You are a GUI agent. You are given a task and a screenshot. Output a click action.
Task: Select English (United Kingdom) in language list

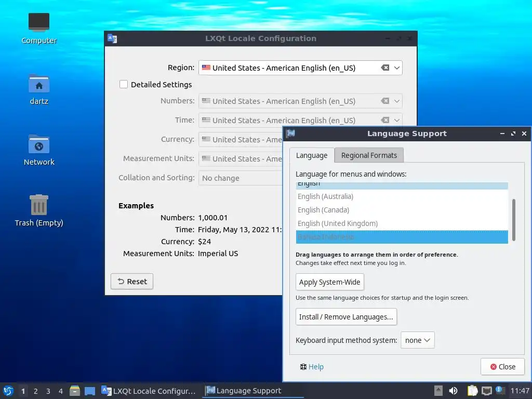pyautogui.click(x=402, y=223)
